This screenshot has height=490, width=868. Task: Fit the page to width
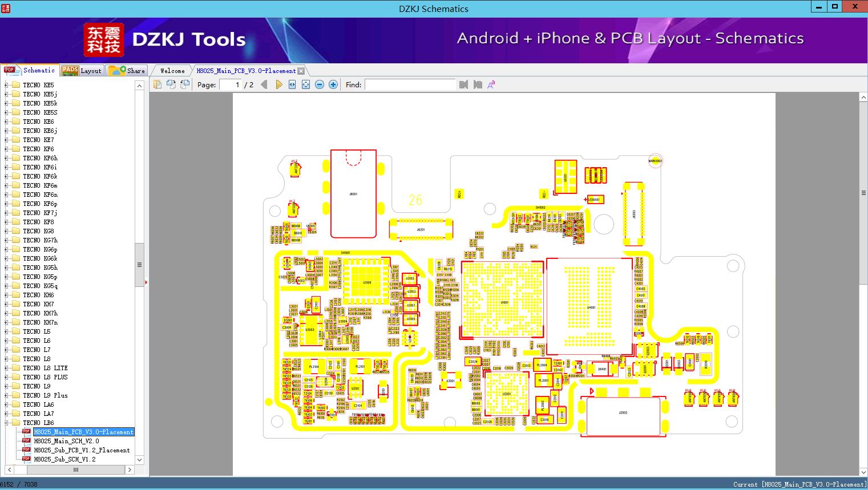(292, 84)
